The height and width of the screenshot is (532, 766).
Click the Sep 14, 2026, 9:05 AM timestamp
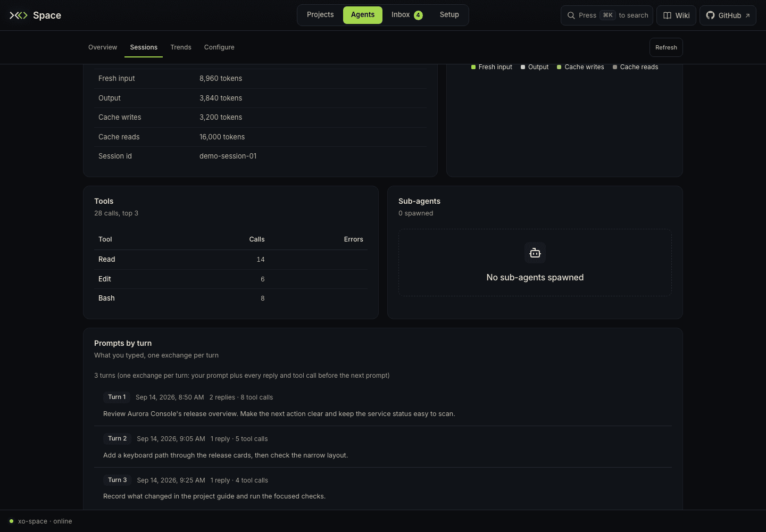[x=171, y=439]
